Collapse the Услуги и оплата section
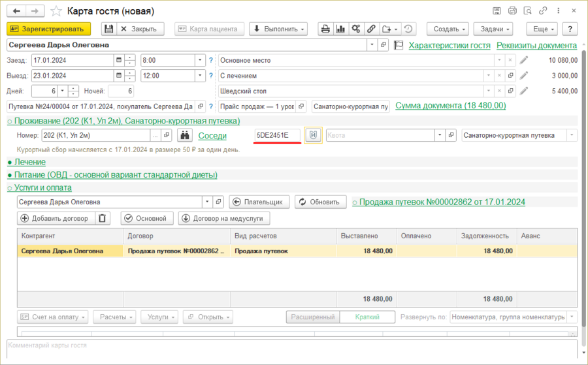This screenshot has width=588, height=365. point(39,188)
